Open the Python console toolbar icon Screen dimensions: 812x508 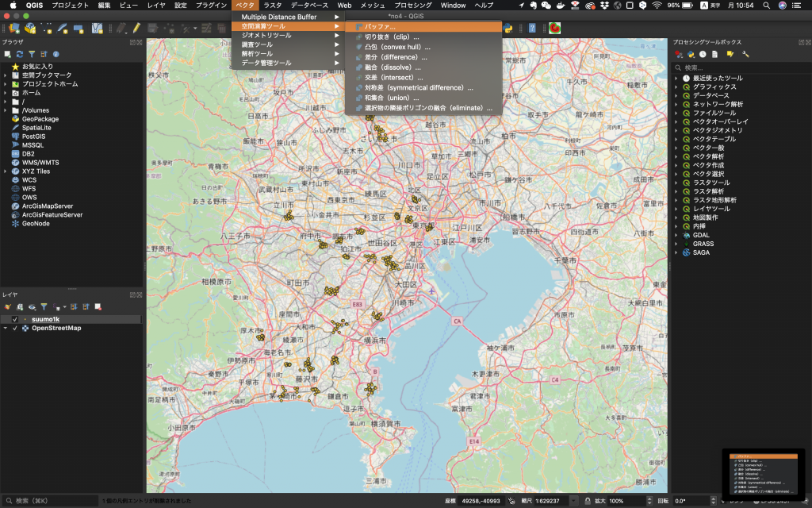(508, 28)
